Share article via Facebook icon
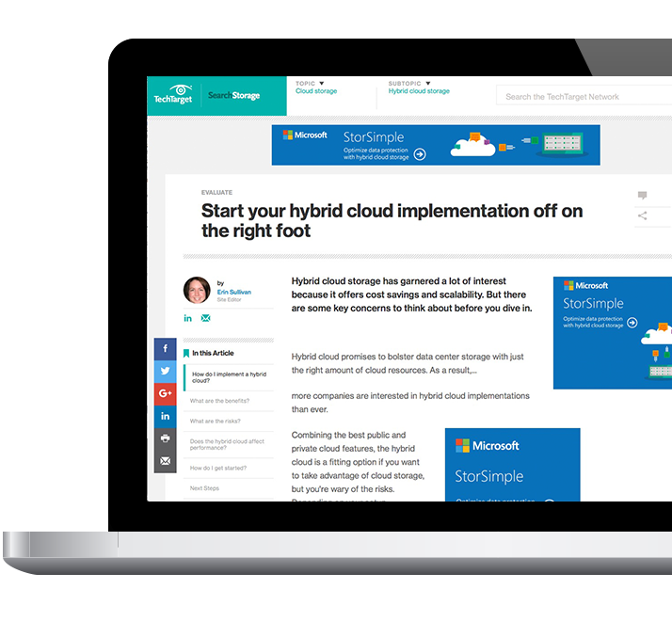Screen dimensions: 672x621 [165, 349]
